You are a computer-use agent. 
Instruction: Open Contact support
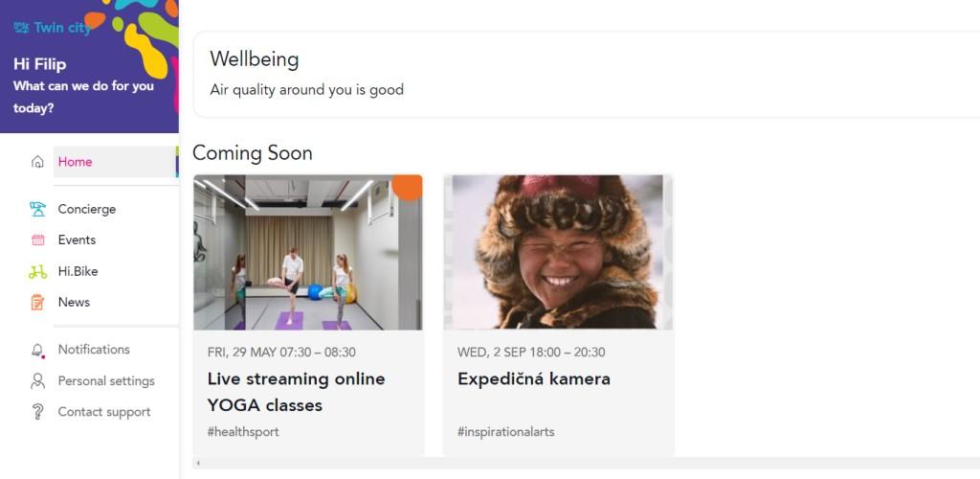click(104, 412)
